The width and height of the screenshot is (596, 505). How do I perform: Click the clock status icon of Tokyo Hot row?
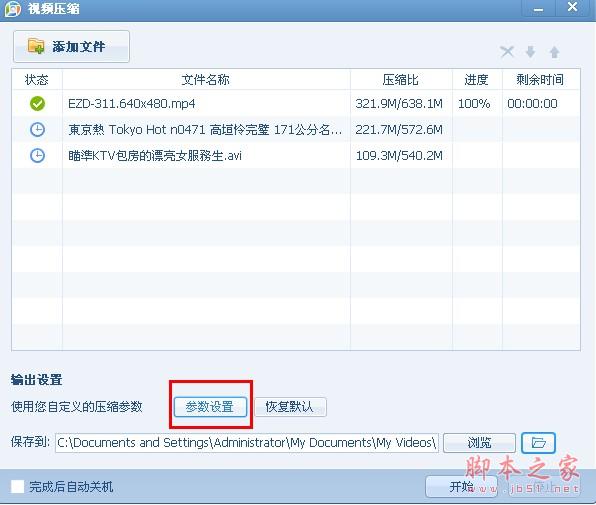tap(37, 130)
